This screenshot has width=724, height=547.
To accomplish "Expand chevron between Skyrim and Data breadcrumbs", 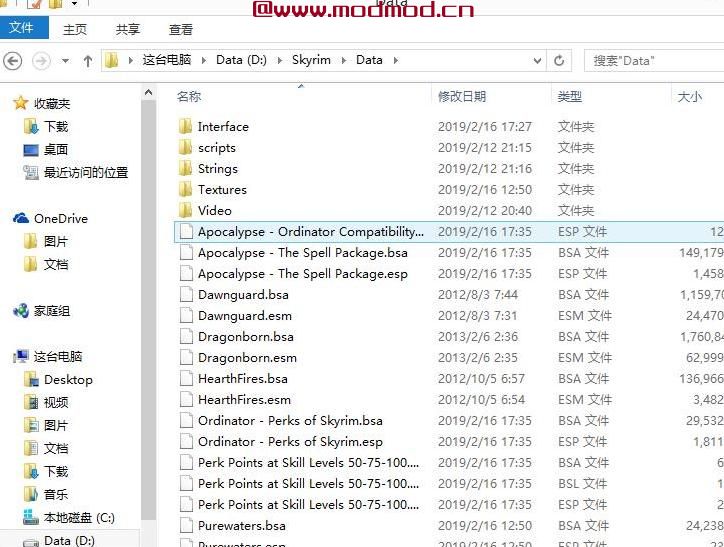I will pyautogui.click(x=344, y=60).
